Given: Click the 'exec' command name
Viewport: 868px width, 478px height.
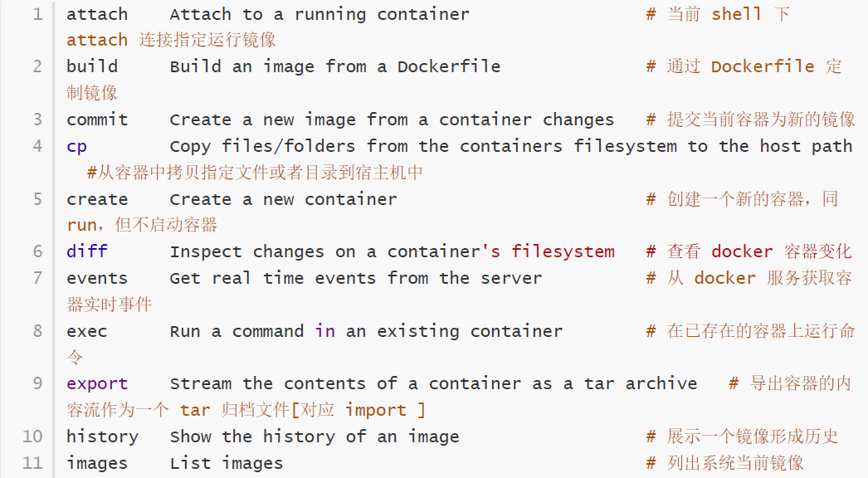Looking at the screenshot, I should click(x=87, y=331).
